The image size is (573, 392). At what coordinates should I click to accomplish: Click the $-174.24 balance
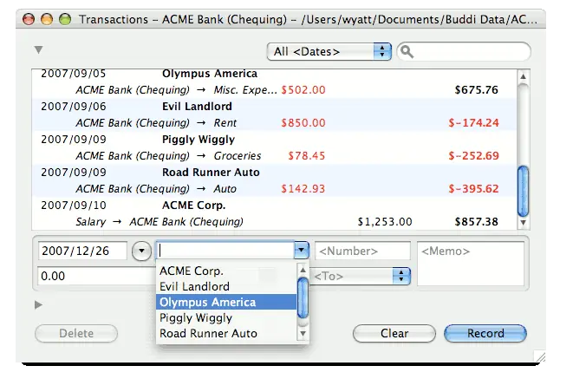coord(473,123)
